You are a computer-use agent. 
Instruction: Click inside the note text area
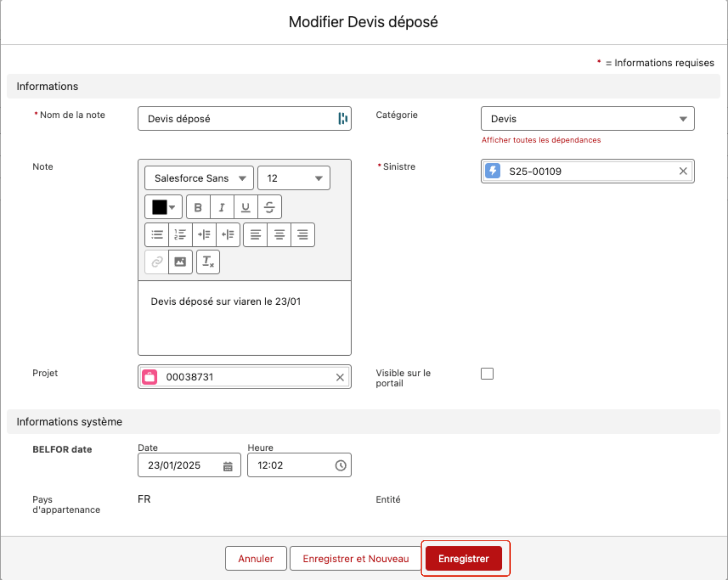pos(244,318)
